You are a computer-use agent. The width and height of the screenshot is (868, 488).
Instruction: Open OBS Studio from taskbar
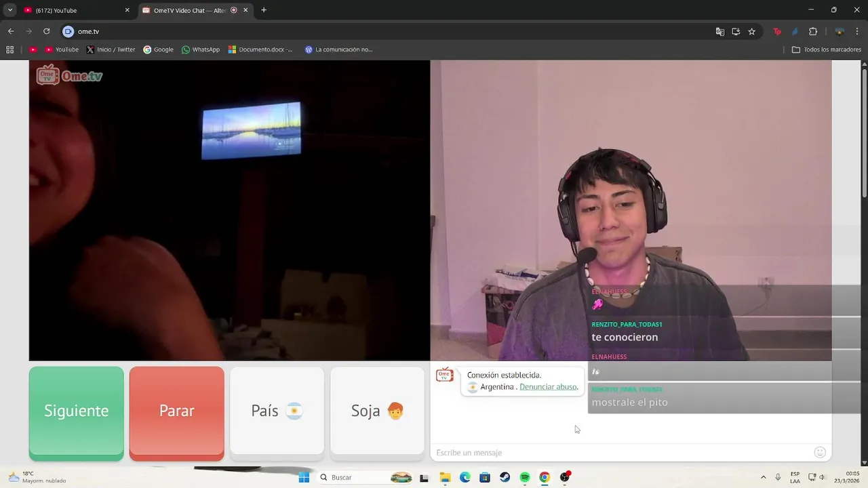[x=564, y=477]
